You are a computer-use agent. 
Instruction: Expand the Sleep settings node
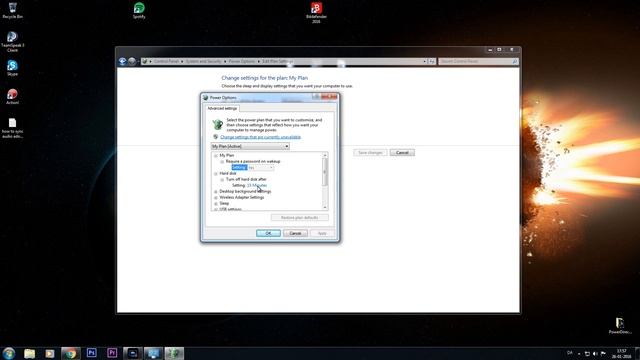pyautogui.click(x=216, y=203)
